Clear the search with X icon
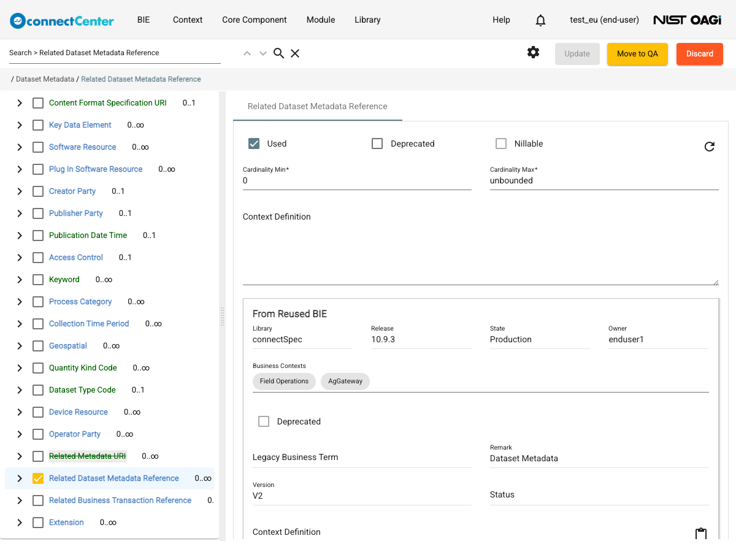This screenshot has height=560, width=736. tap(295, 53)
